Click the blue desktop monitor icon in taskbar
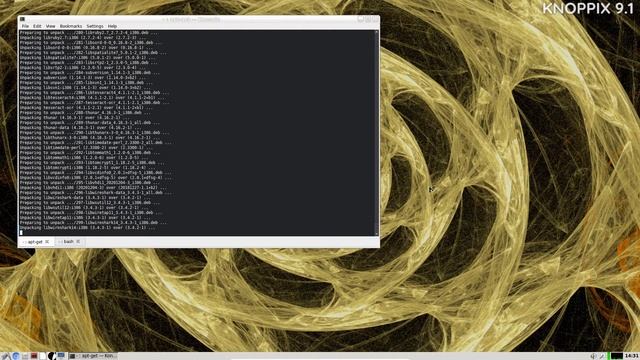Screen dimensions: 640x360 click(x=61, y=356)
